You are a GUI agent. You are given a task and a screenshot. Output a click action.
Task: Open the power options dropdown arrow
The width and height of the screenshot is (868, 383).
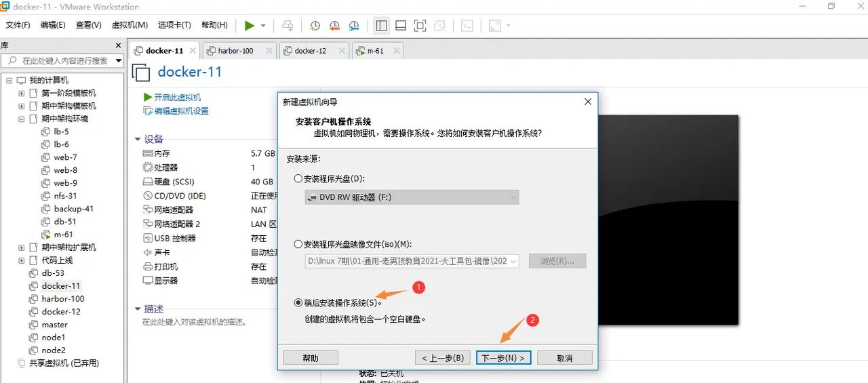point(263,26)
